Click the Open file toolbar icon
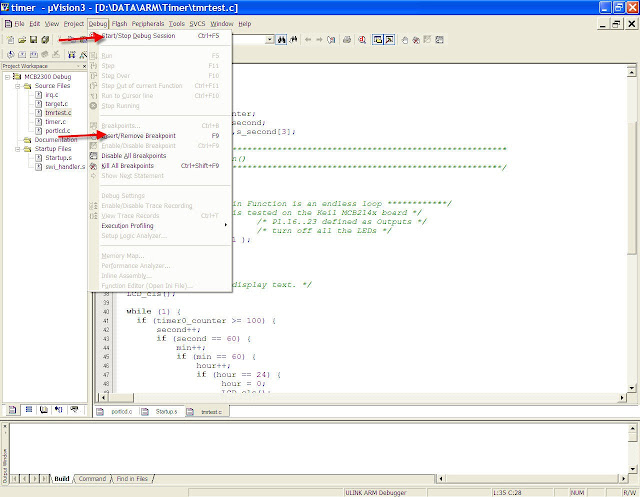Viewport: 640px width, 497px height. coord(22,40)
